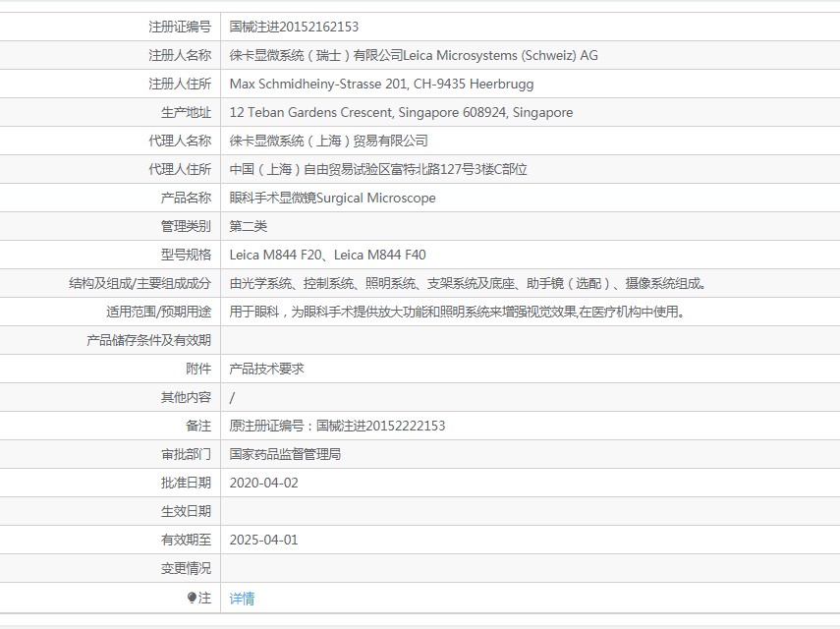Click the 适用范围/预期用途 label
The width and height of the screenshot is (840, 629).
coord(158,312)
